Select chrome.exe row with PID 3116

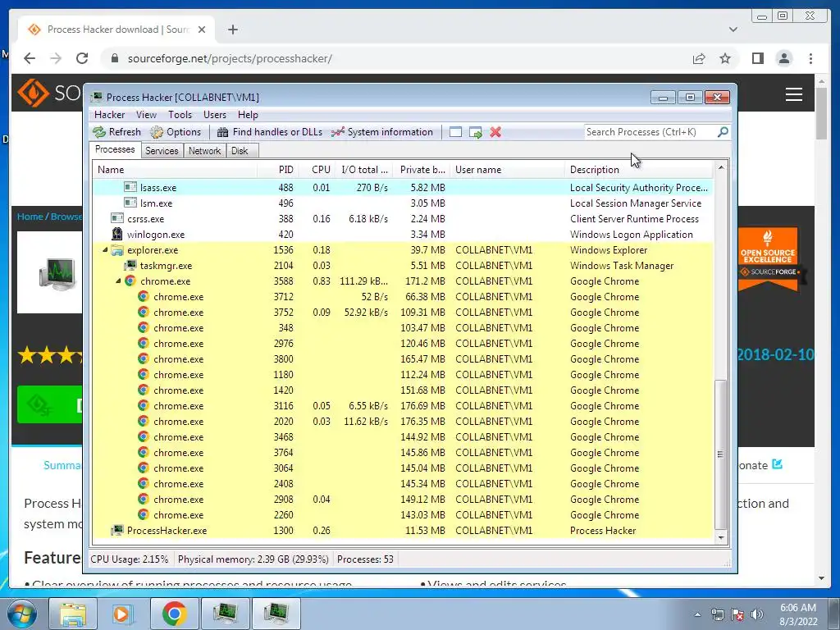[404, 405]
